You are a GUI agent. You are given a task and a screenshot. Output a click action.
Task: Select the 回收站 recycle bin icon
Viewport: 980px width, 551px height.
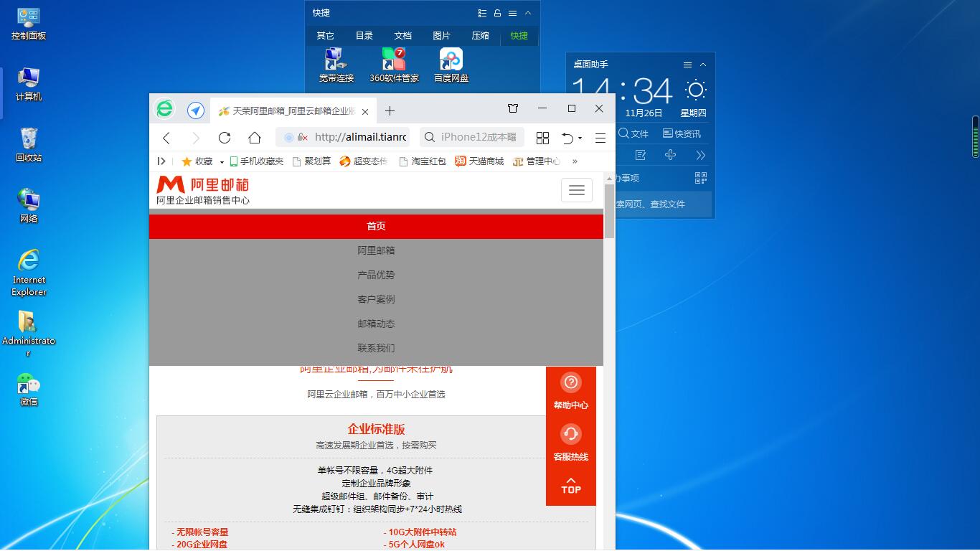coord(29,146)
